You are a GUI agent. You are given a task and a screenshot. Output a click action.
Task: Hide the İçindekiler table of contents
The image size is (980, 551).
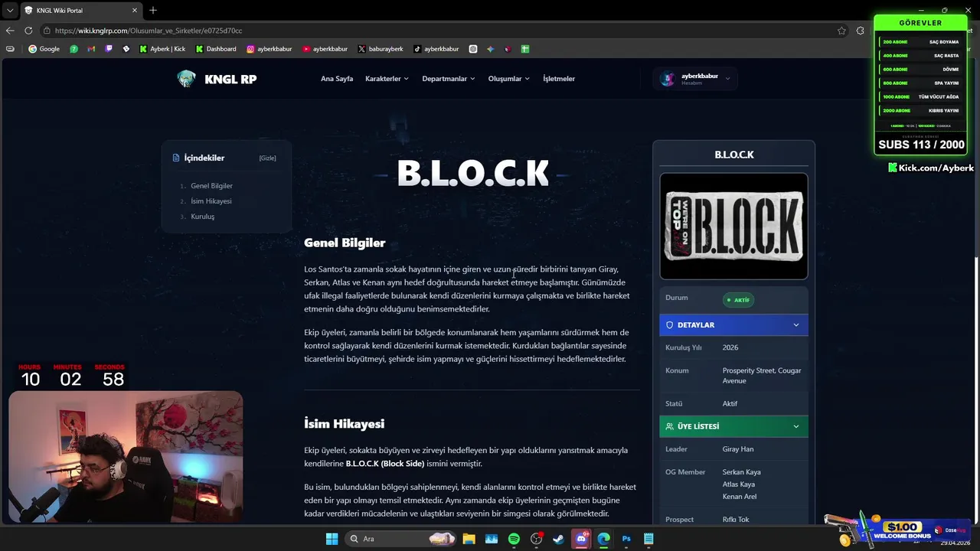(267, 158)
